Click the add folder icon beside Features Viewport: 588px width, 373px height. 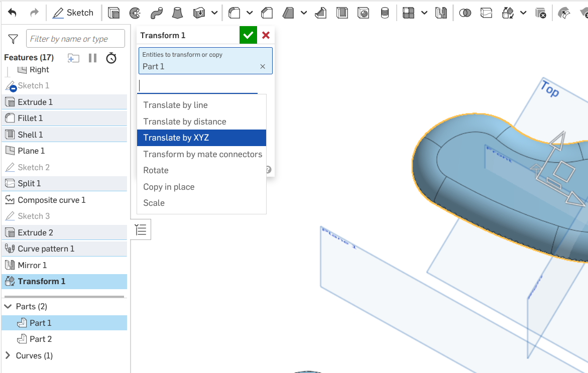click(73, 58)
